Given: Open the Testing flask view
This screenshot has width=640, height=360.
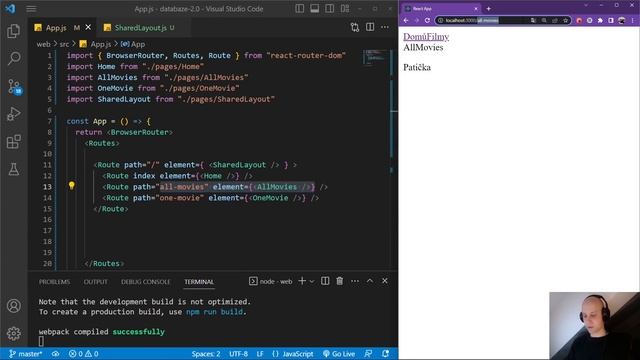Looking at the screenshot, I should pos(13,169).
